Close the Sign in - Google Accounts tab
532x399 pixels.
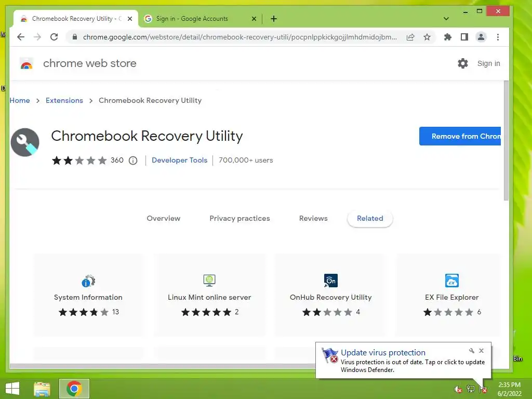(254, 19)
